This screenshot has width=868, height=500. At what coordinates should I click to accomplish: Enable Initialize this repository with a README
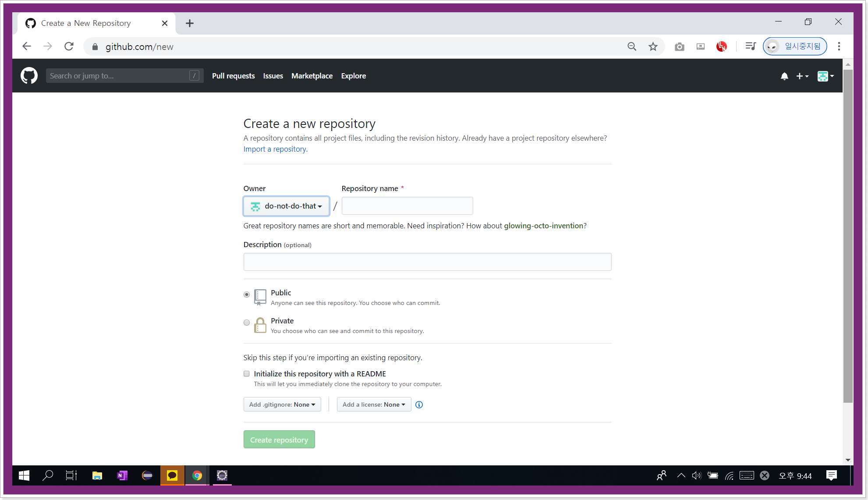[247, 374]
